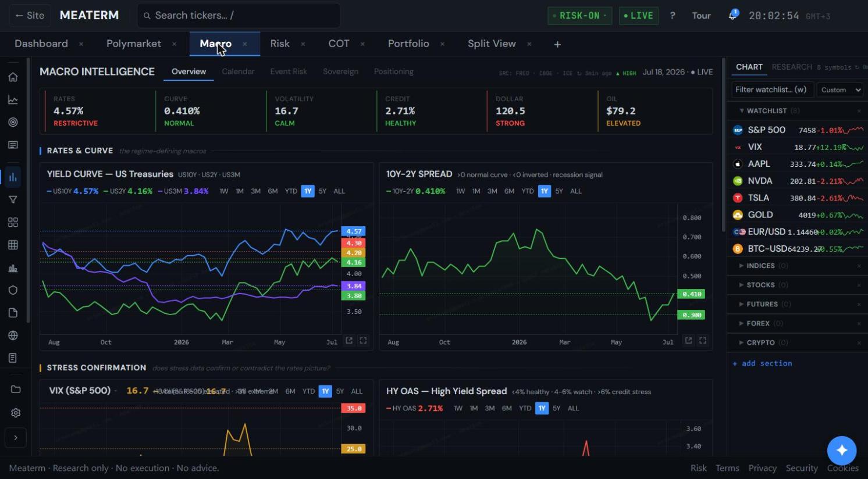This screenshot has width=868, height=479.
Task: Open the RESEARCH panel tab
Action: click(x=792, y=67)
